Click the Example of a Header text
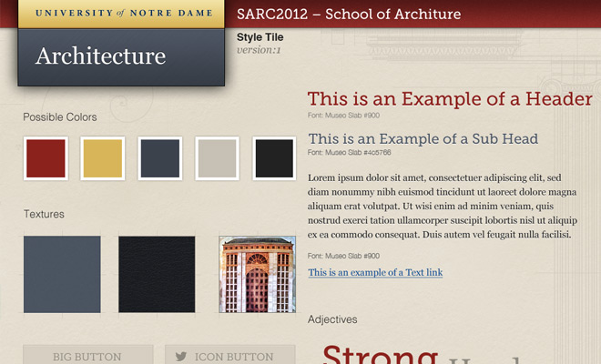This screenshot has height=364, width=601. click(x=450, y=99)
